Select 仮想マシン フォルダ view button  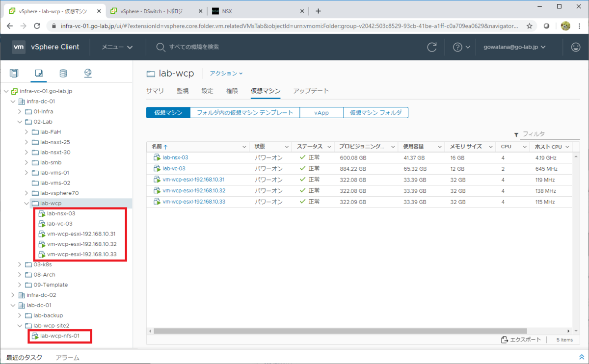click(x=375, y=113)
